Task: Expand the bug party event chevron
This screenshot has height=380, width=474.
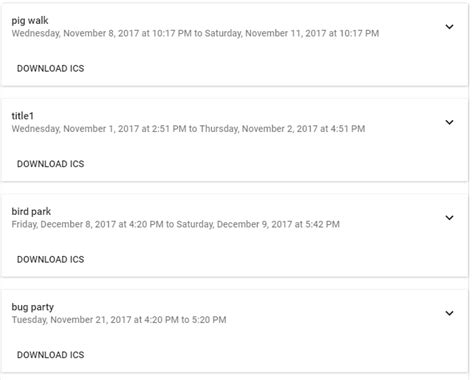Action: click(449, 313)
